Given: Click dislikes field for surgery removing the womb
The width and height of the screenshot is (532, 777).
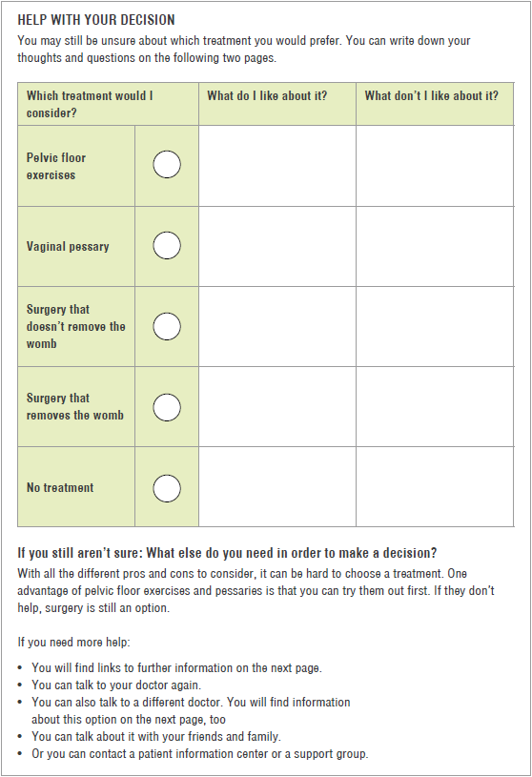Looking at the screenshot, I should click(435, 407).
